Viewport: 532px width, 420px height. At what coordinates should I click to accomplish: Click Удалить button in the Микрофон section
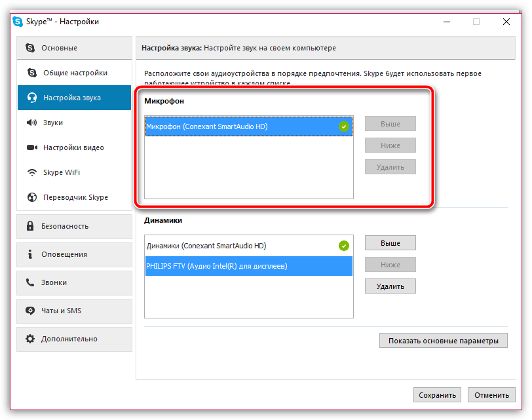(390, 167)
